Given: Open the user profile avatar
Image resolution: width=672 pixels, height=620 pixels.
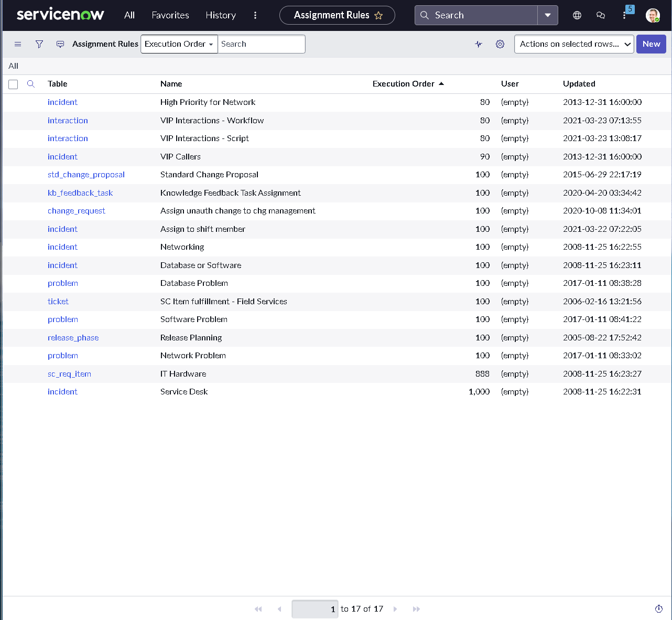Looking at the screenshot, I should click(653, 15).
